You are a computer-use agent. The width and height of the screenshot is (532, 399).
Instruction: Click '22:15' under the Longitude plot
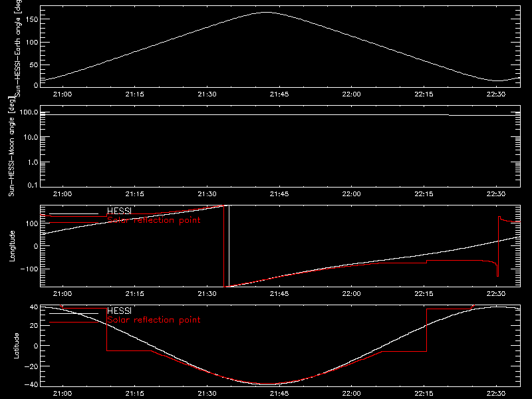pos(424,294)
